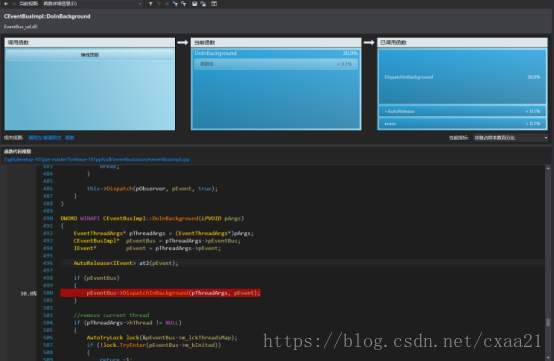Open the eventbusimpl.cpp source file path link
Image resolution: width=554 pixels, height=361 pixels.
click(x=97, y=159)
